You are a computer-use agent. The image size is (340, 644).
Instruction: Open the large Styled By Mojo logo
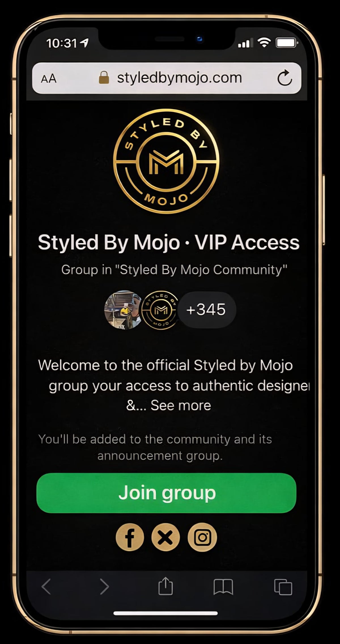click(x=166, y=161)
